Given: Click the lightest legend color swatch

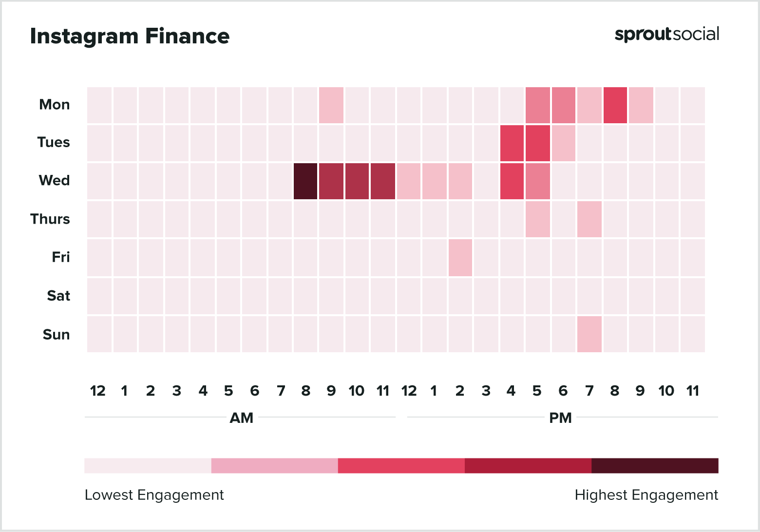Looking at the screenshot, I should coord(148,466).
